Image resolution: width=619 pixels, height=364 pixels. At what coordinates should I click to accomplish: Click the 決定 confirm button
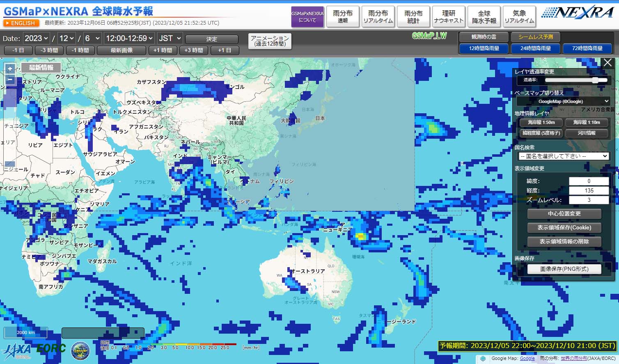pyautogui.click(x=212, y=39)
